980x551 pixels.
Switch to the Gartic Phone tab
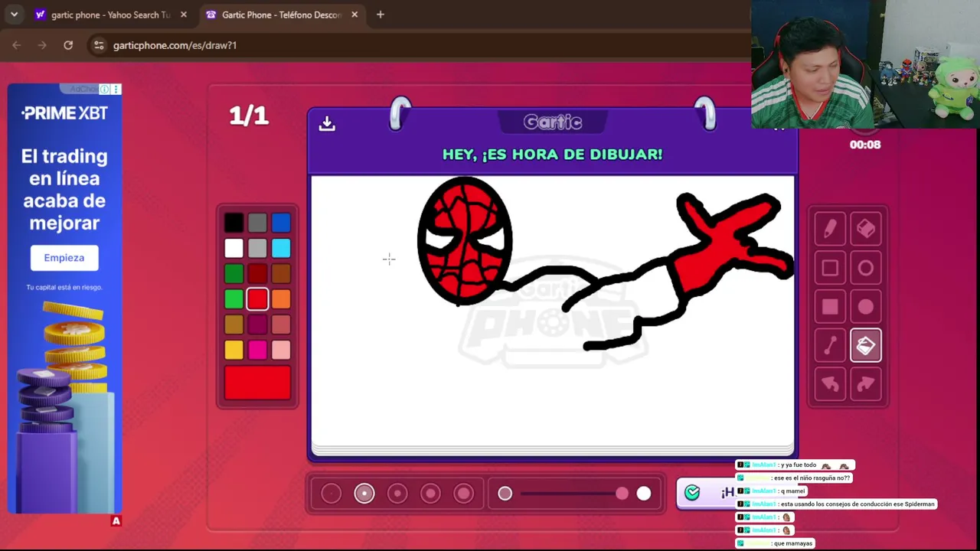coord(283,15)
